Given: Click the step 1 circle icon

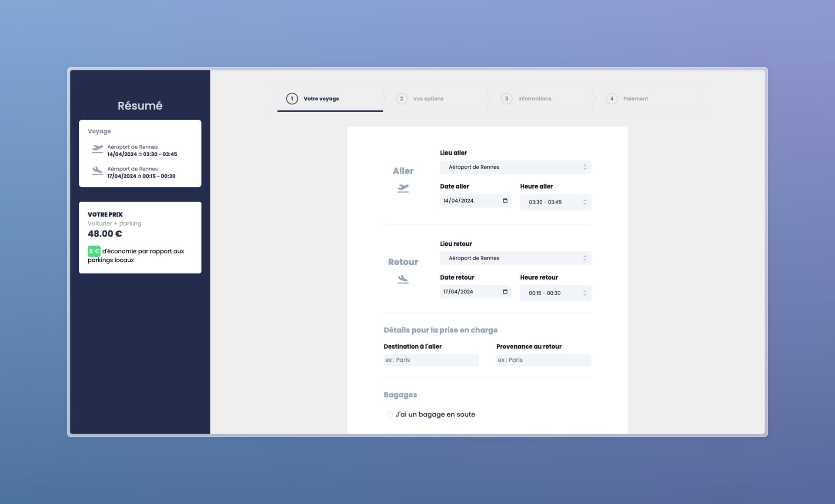Looking at the screenshot, I should pos(292,99).
